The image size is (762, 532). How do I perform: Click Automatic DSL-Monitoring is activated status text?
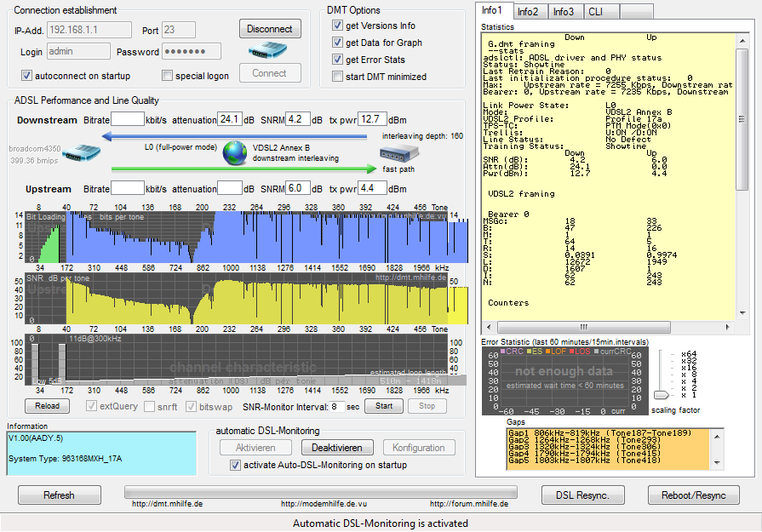click(381, 523)
